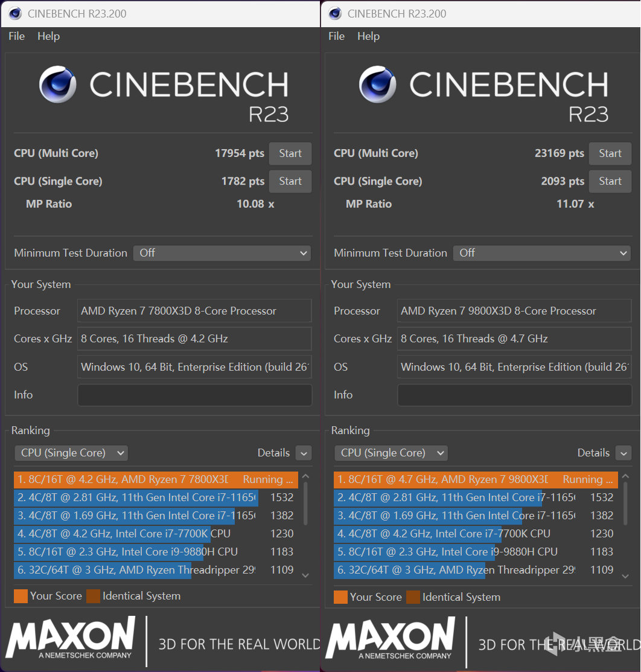Click orange Your Score swatch in right window
Image resolution: width=641 pixels, height=672 pixels.
click(x=340, y=597)
